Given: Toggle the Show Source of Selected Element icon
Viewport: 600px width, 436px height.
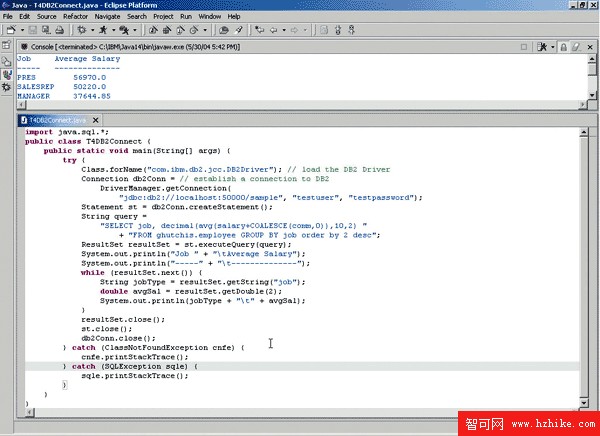Looking at the screenshot, I should point(324,30).
